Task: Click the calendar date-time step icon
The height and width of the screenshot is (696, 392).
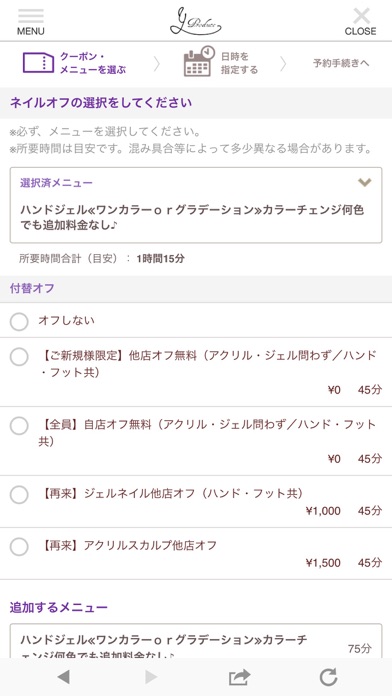Action: coord(199,61)
